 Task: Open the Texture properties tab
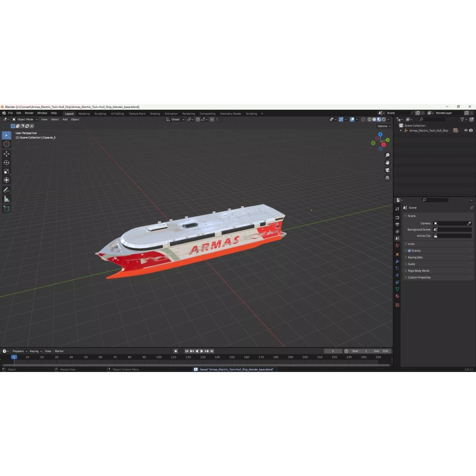[397, 305]
